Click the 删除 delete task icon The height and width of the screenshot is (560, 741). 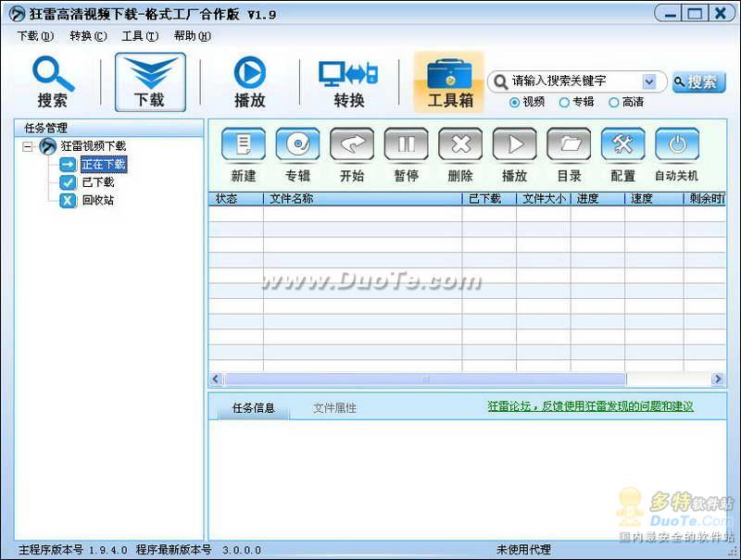pyautogui.click(x=460, y=144)
